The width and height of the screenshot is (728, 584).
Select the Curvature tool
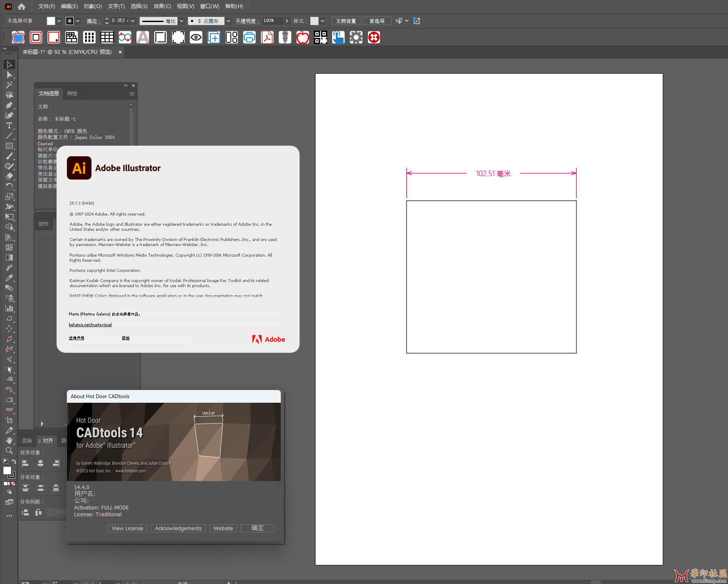(x=9, y=116)
